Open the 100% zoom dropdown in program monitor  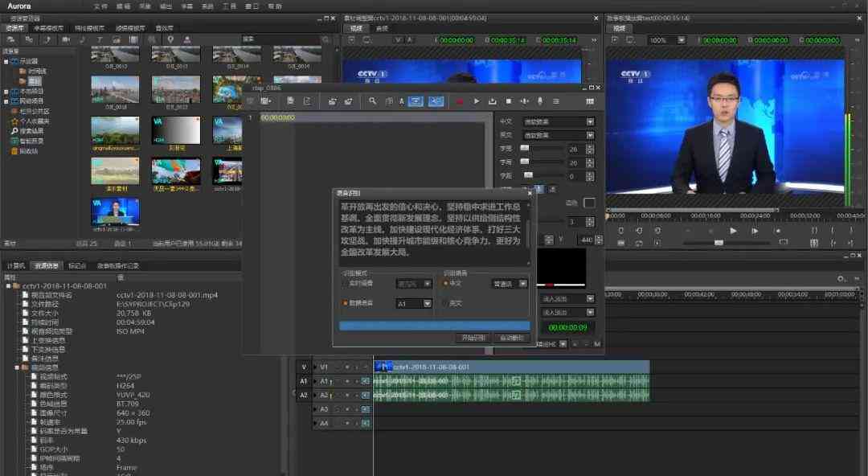(682, 40)
